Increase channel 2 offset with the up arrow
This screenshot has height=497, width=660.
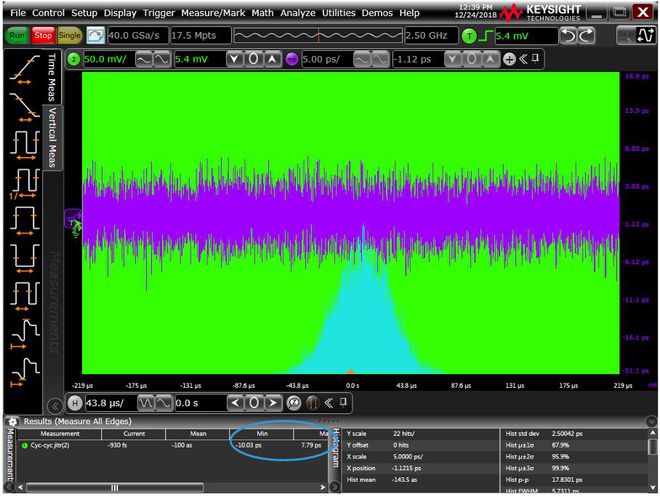[272, 59]
